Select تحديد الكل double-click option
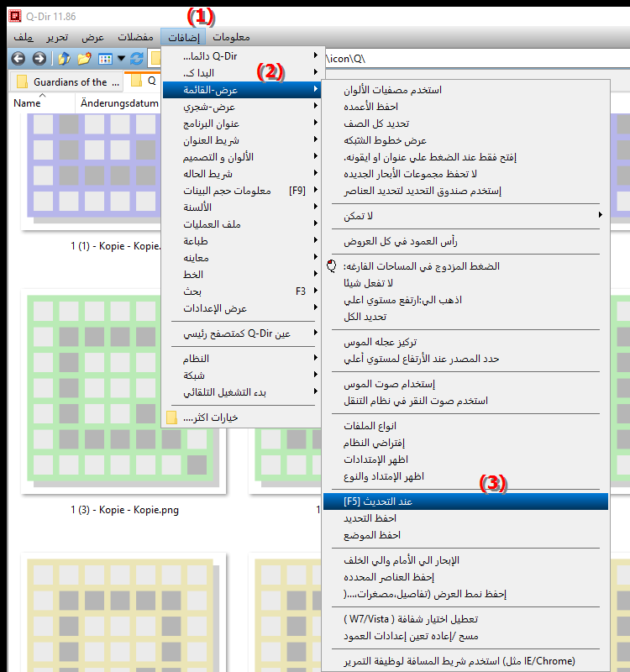This screenshot has height=672, width=630. pos(465,317)
